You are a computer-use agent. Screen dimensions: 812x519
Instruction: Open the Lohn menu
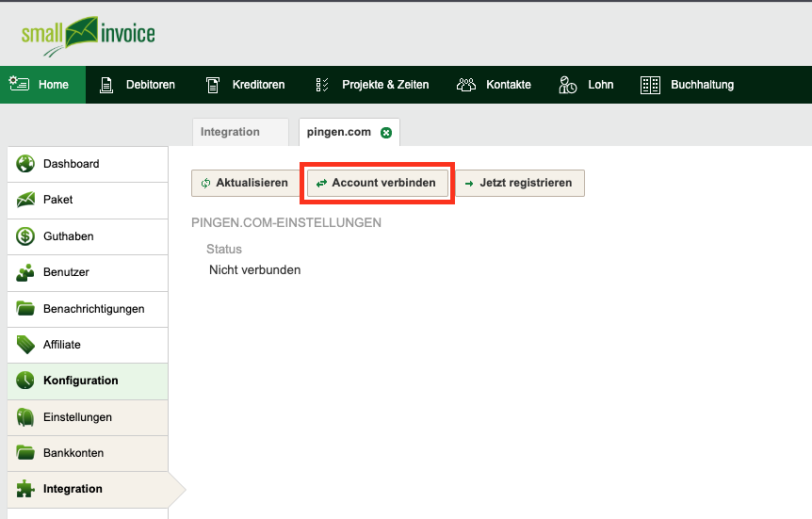coord(601,85)
